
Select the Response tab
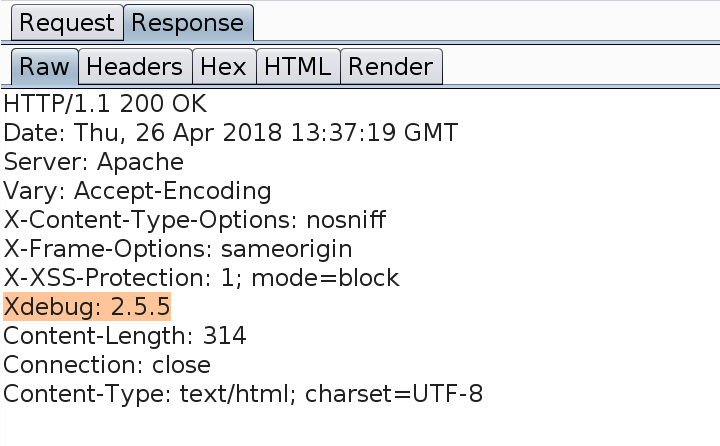click(187, 22)
